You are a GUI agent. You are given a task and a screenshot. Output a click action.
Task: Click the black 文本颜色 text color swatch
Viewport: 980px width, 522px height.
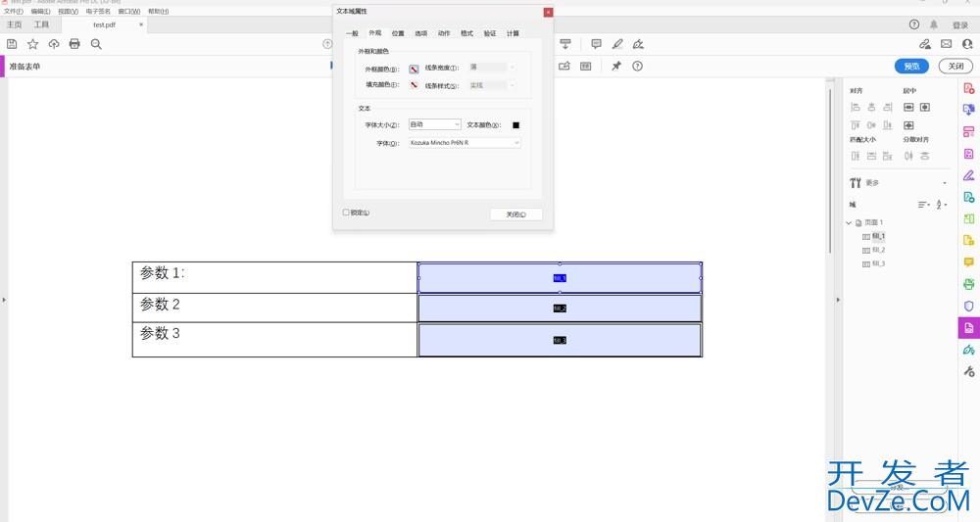pos(515,125)
